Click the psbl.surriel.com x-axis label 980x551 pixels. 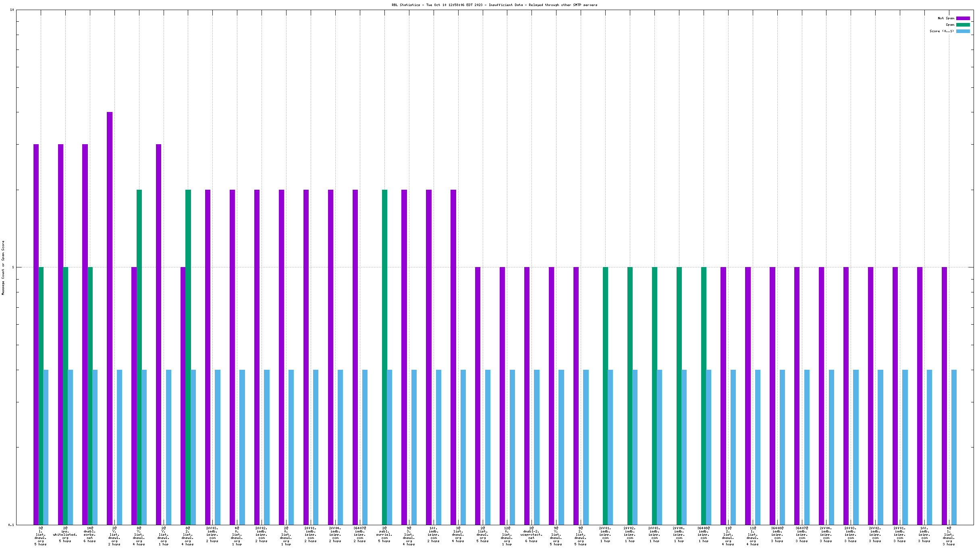pyautogui.click(x=384, y=535)
